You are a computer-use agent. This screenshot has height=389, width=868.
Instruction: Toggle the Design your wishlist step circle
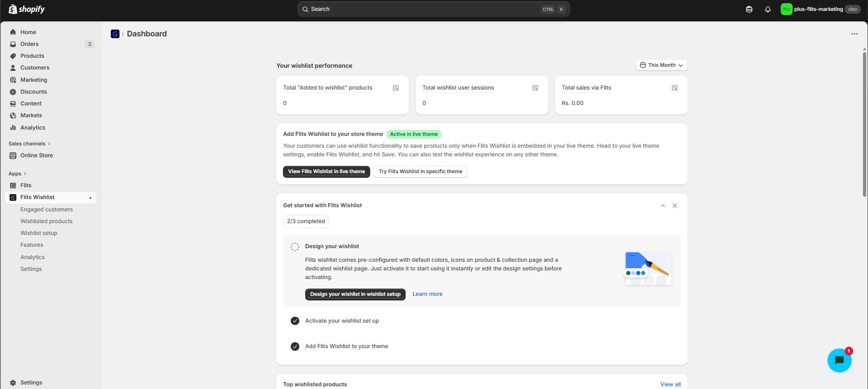pos(295,247)
